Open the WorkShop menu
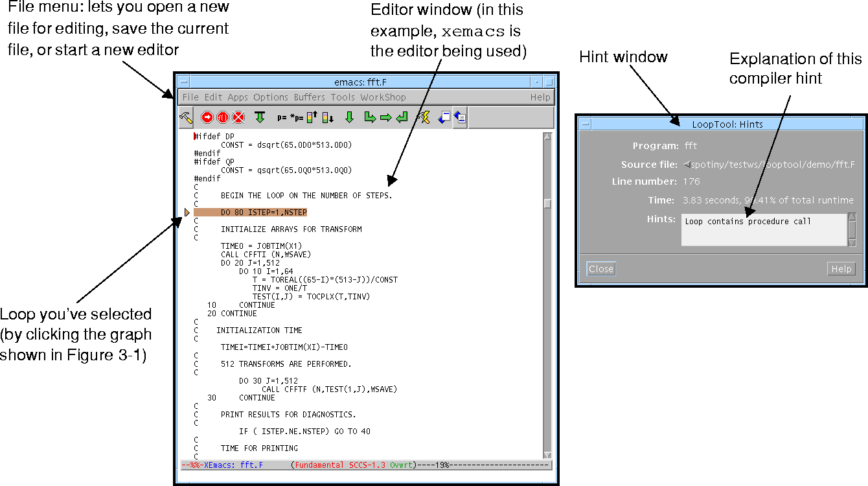 click(x=383, y=97)
